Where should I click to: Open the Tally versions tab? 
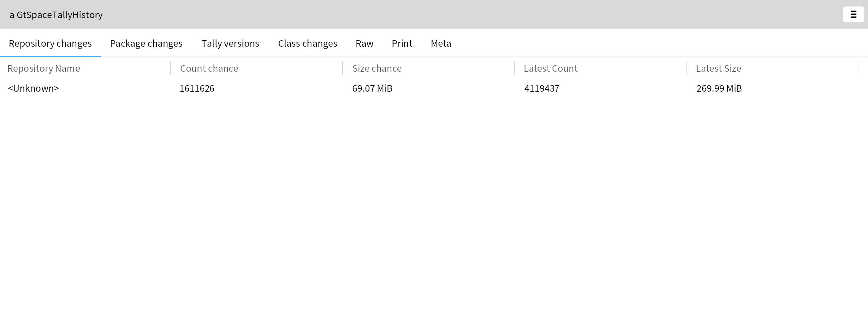[230, 43]
